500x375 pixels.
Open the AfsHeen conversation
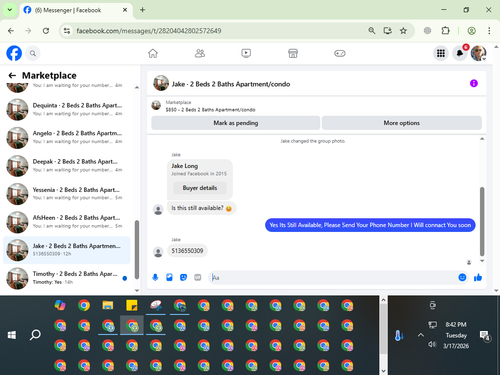click(x=67, y=222)
